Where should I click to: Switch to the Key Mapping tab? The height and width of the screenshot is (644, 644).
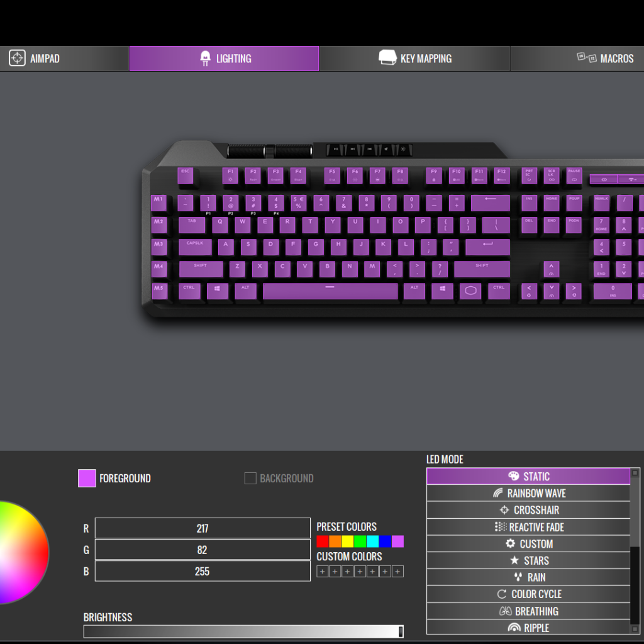click(414, 58)
